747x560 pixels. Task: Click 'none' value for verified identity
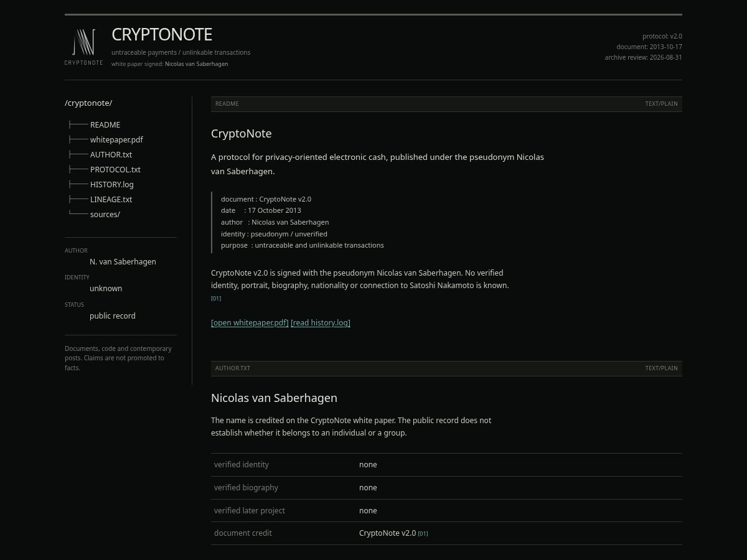coord(368,465)
